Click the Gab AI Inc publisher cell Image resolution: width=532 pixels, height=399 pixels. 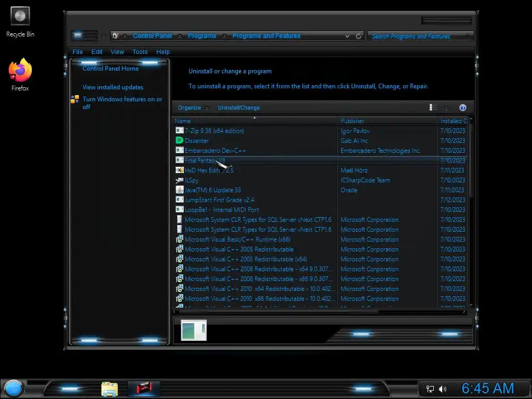coord(354,140)
